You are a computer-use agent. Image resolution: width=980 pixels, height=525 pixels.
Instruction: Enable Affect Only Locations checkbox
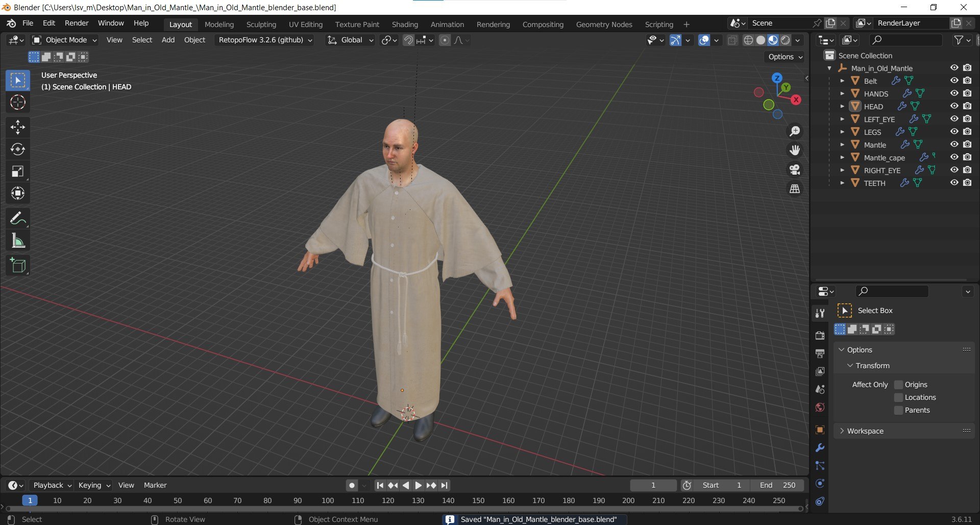pos(899,397)
